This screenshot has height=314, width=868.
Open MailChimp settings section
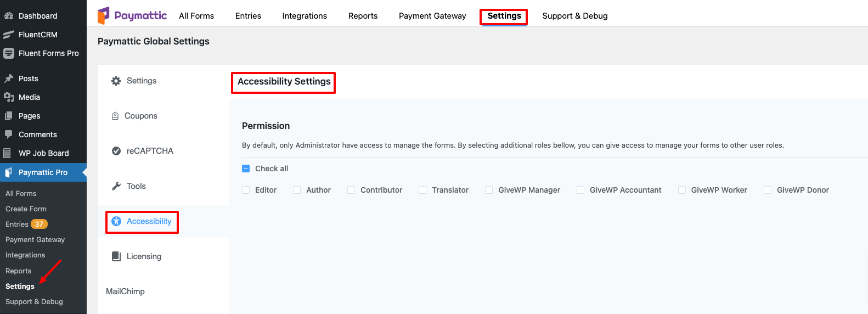pyautogui.click(x=125, y=291)
